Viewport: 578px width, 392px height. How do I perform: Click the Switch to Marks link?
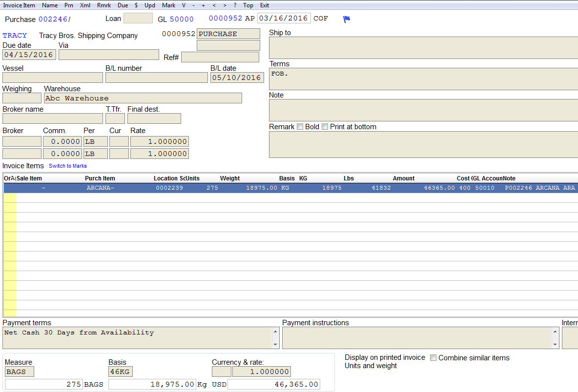pyautogui.click(x=68, y=166)
